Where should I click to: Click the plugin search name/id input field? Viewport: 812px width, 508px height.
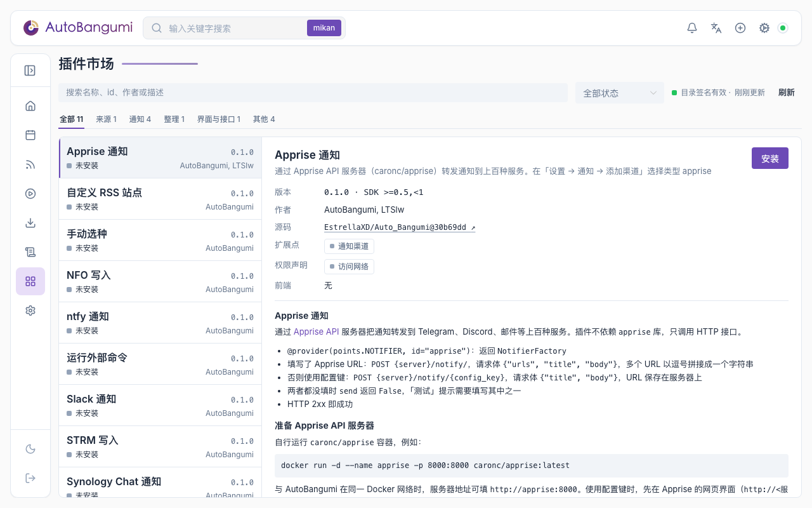[313, 93]
